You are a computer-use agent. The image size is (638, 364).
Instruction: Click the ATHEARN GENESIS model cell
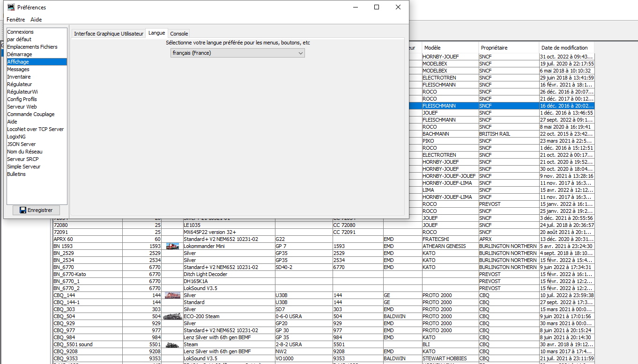(450, 246)
